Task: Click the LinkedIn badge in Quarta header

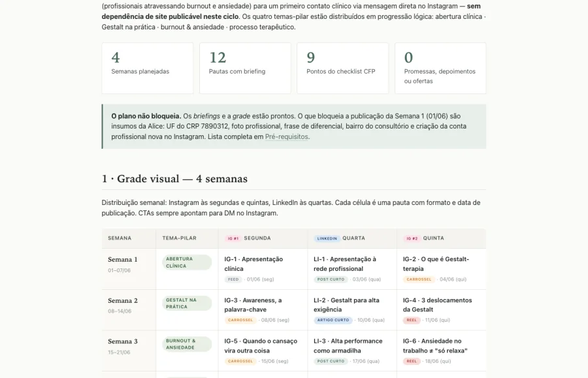Action: point(327,238)
